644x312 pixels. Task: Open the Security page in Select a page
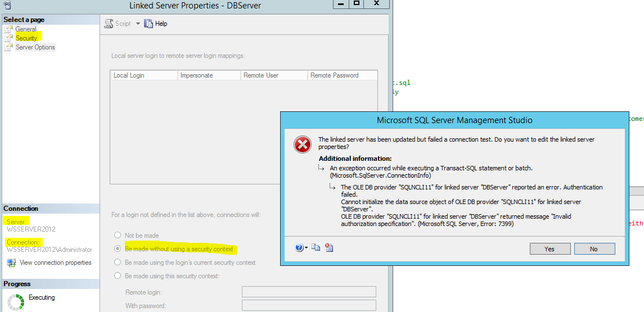tap(26, 38)
